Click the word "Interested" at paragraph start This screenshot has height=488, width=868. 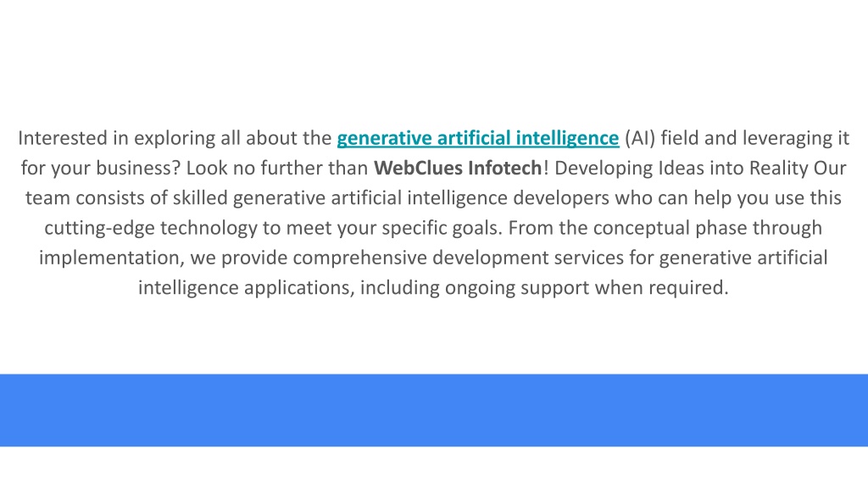[63, 138]
